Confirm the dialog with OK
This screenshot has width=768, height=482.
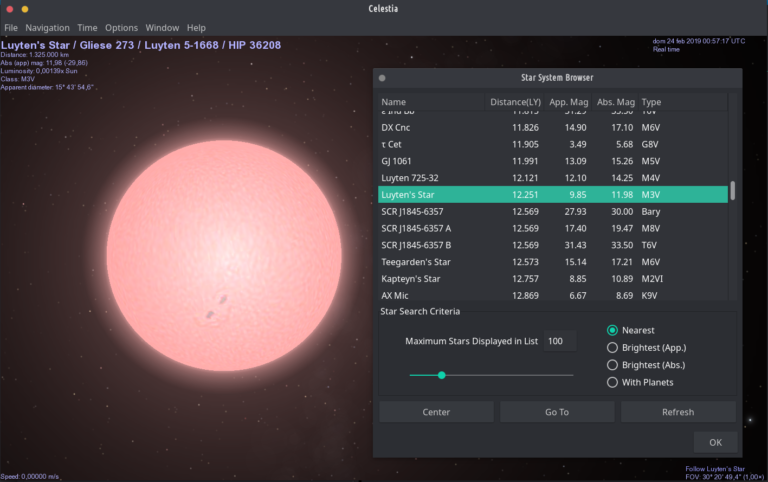(715, 442)
